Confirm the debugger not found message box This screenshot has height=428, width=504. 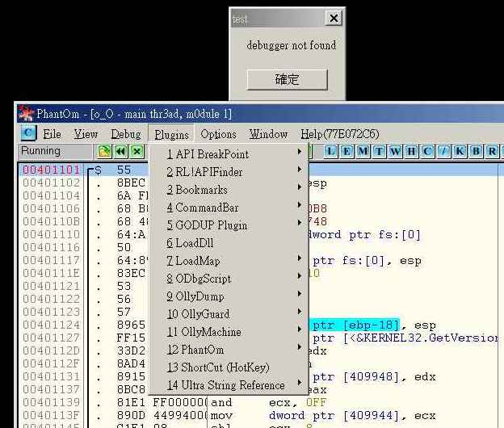coord(287,79)
